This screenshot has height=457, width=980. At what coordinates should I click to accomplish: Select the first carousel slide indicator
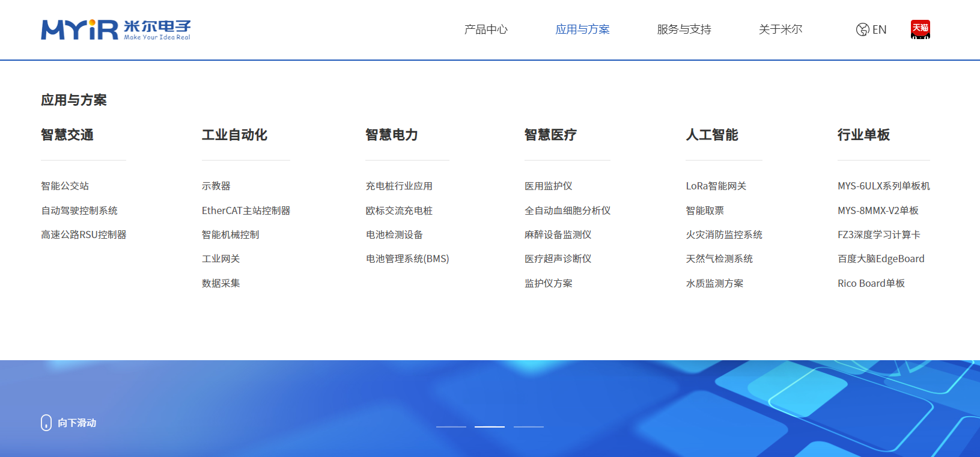451,426
